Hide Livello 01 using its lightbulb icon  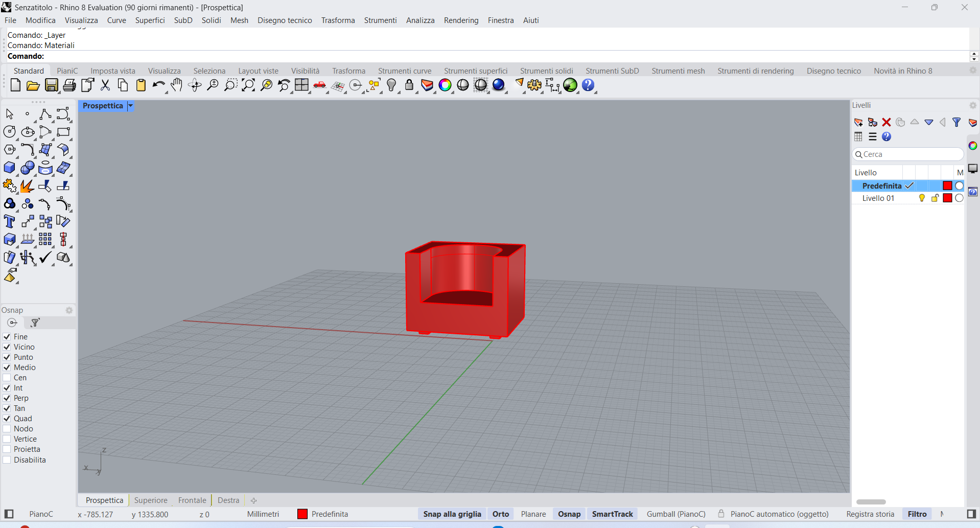point(922,198)
